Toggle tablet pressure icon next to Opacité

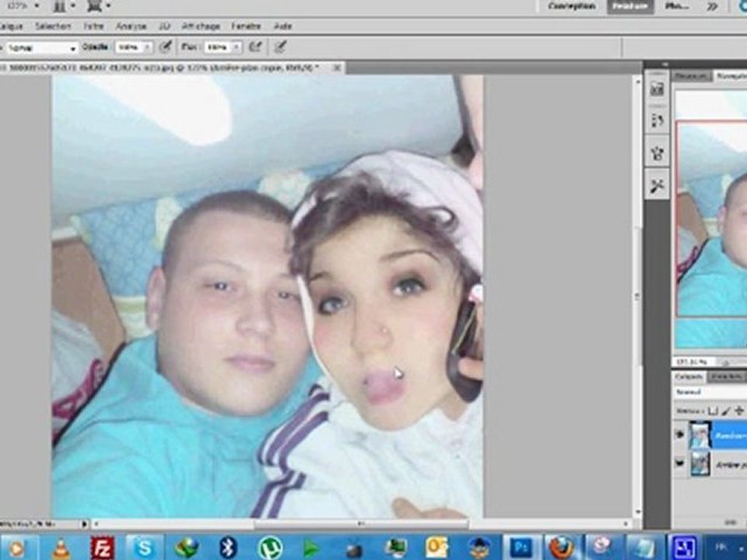pyautogui.click(x=166, y=47)
